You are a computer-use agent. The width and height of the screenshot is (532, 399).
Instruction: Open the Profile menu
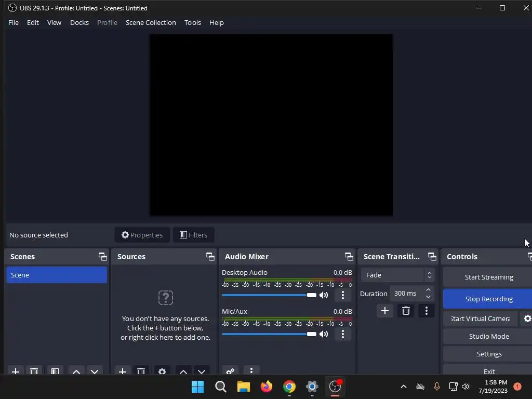[107, 22]
